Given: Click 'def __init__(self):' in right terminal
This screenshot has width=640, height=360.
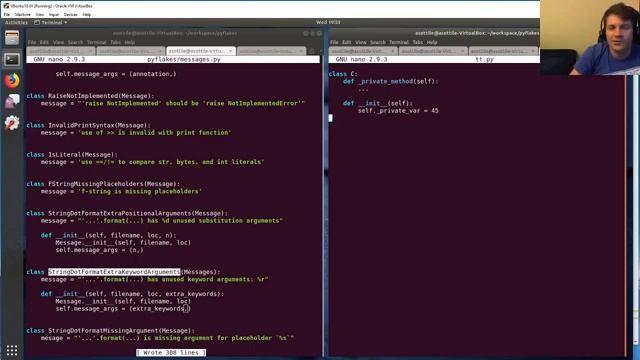Looking at the screenshot, I should [x=378, y=103].
